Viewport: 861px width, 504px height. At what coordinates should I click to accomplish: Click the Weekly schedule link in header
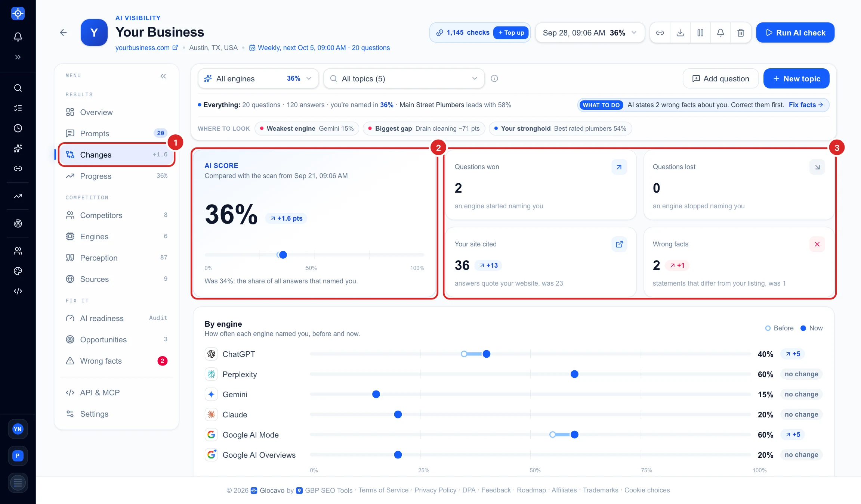click(319, 48)
